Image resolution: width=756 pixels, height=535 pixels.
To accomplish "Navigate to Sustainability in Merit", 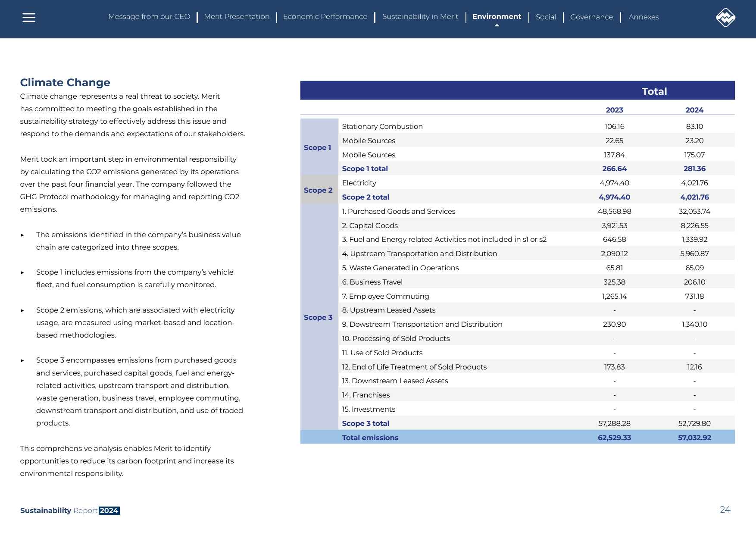I will pos(420,17).
